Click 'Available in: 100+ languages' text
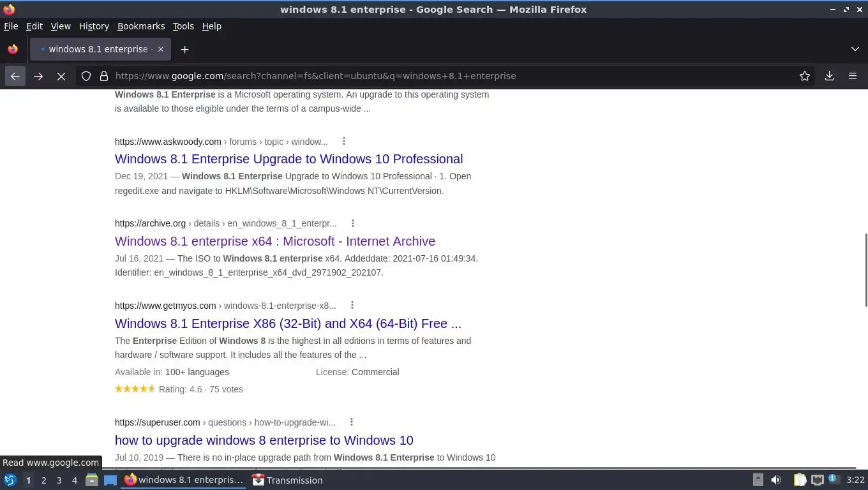This screenshot has width=868, height=490. point(172,372)
